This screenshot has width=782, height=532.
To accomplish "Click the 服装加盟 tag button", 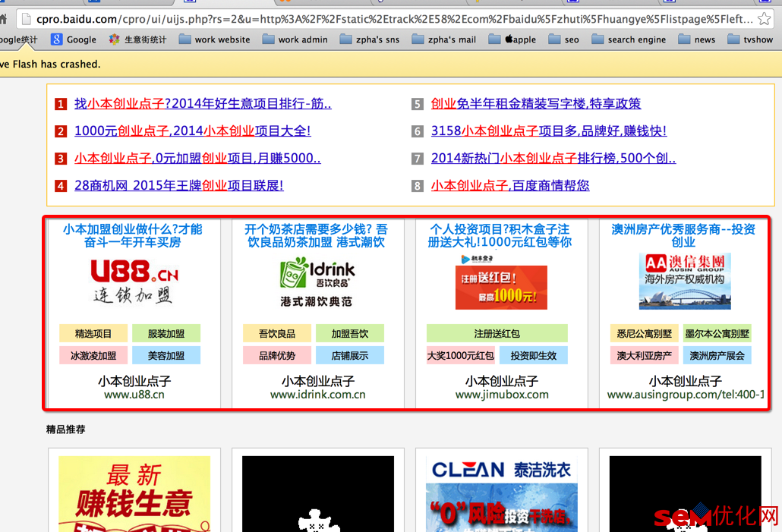I will click(166, 334).
